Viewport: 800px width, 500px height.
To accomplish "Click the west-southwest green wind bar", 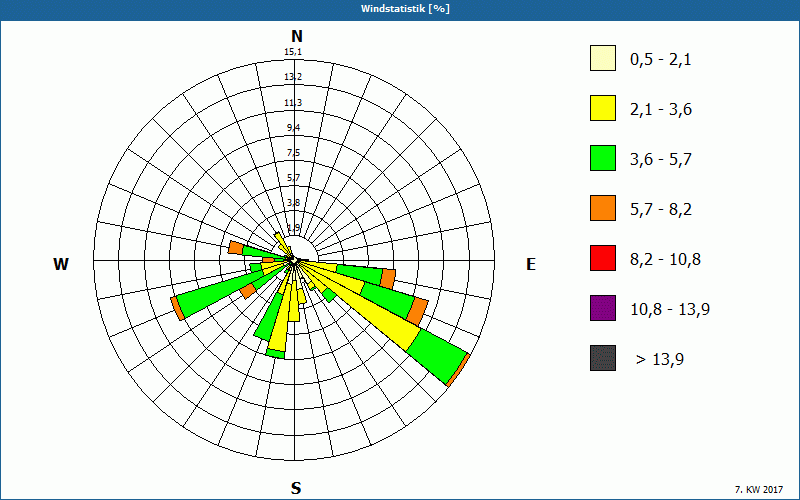I will click(x=219, y=296).
